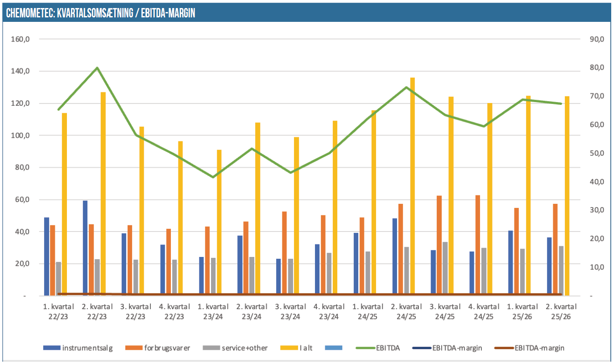Click the 120,0 left axis value
Image resolution: width=613 pixels, height=364 pixels.
pos(21,103)
